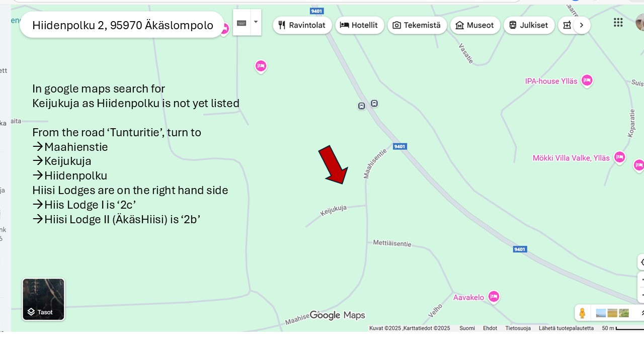Select the Hotellit category chip
Screen dimensions: 644x362
click(359, 25)
